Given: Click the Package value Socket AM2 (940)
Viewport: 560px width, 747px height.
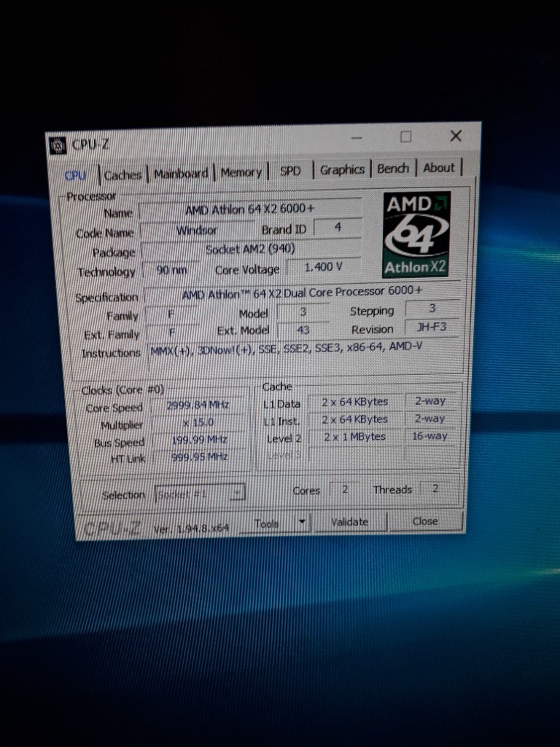Looking at the screenshot, I should point(251,249).
